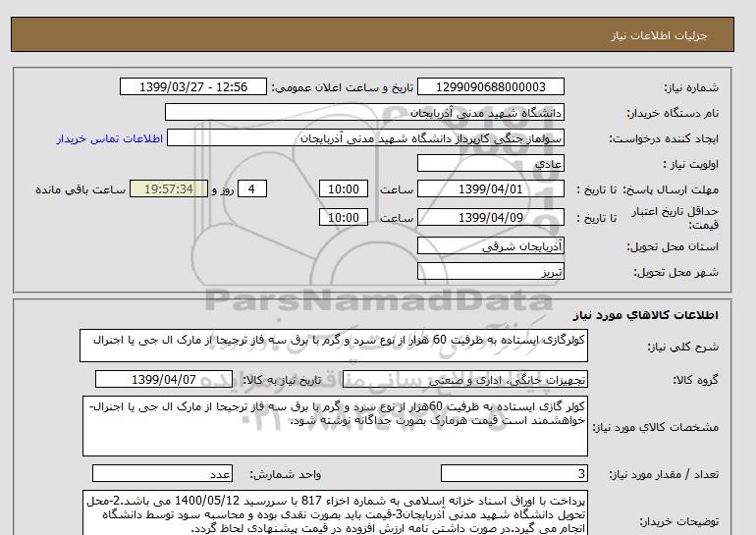Click the general need description text box

tap(334, 346)
